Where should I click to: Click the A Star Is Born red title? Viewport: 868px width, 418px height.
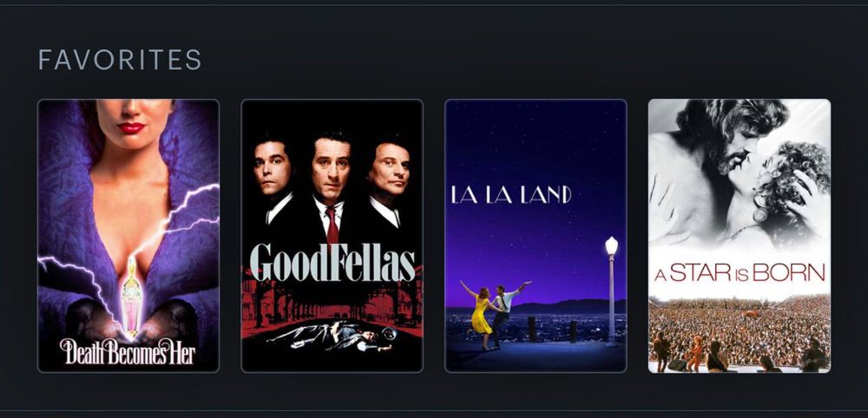click(x=740, y=273)
